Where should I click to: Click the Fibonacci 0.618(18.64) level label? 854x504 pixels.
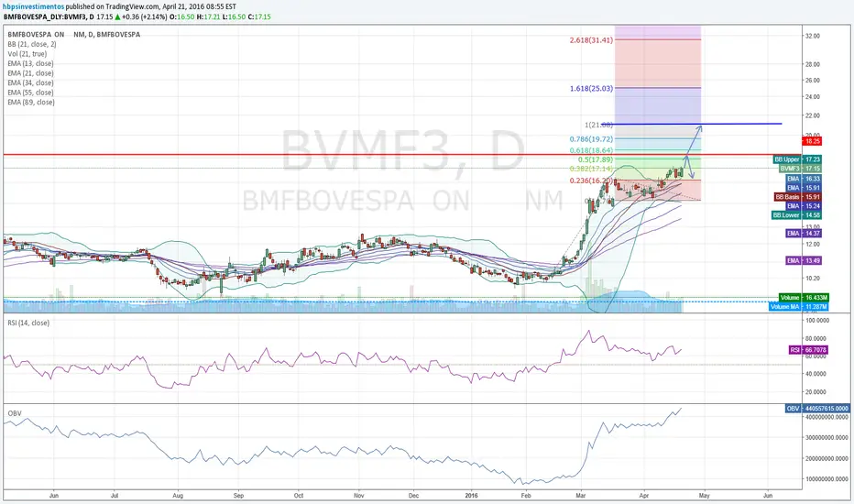tap(591, 150)
